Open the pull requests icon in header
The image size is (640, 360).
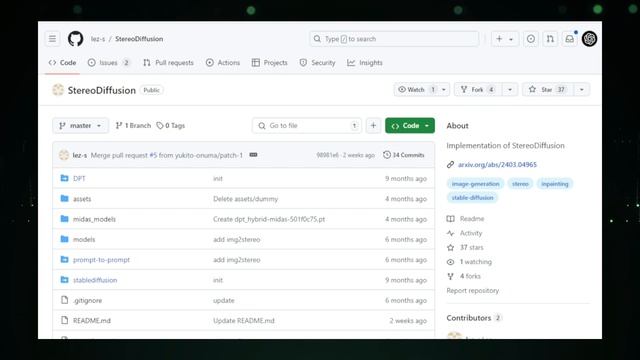point(550,39)
